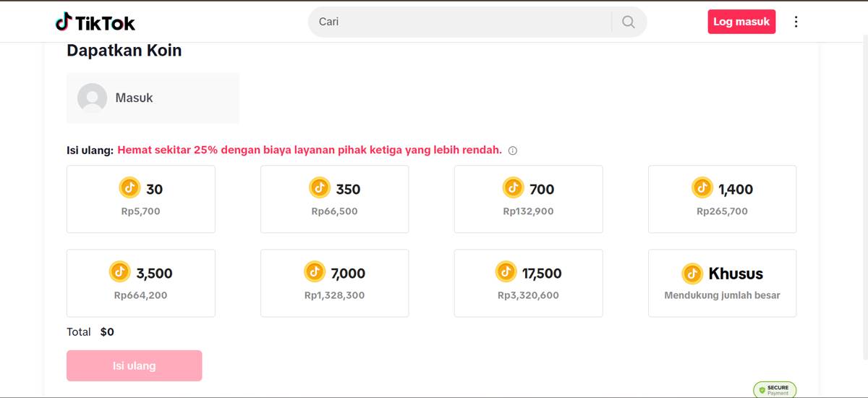Click the search magnifier icon
The width and height of the screenshot is (868, 398).
(x=629, y=22)
